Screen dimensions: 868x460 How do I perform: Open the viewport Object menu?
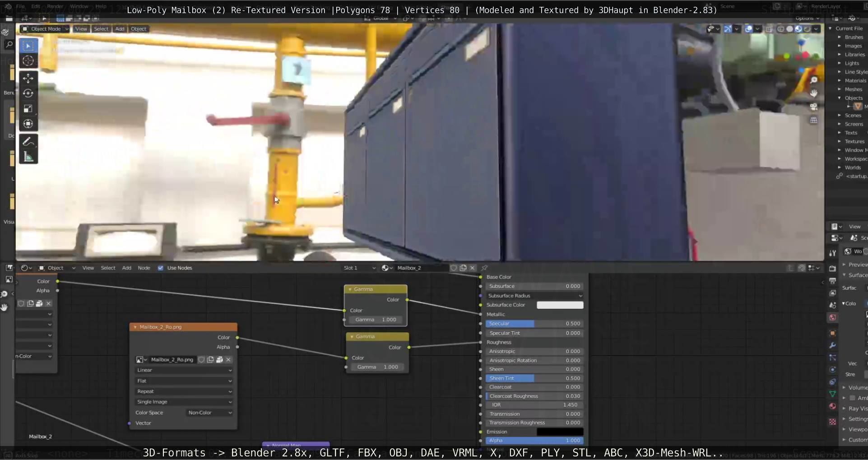click(x=139, y=29)
